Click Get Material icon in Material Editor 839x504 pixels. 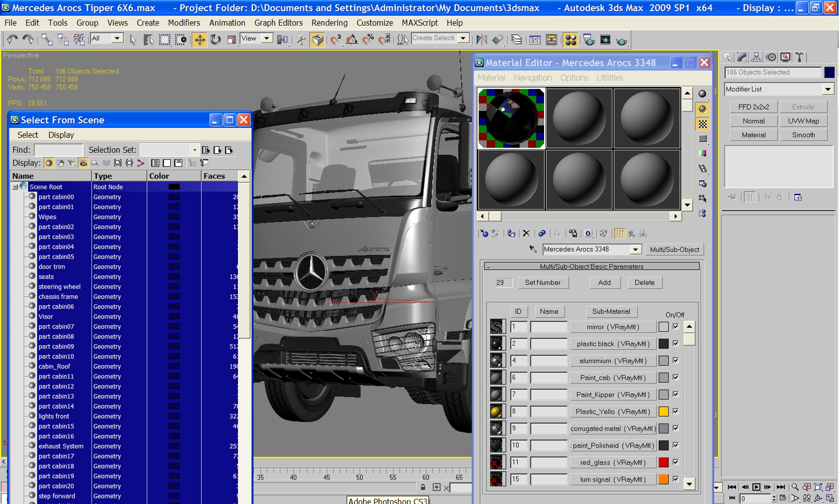[484, 233]
